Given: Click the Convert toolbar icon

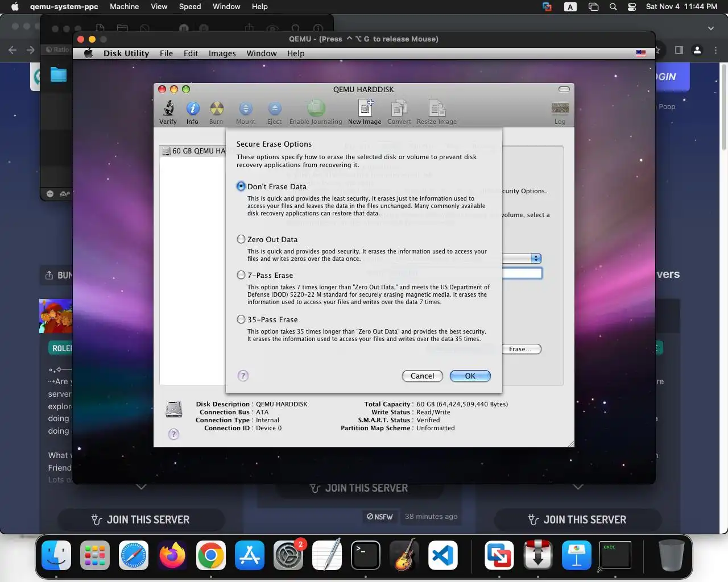Looking at the screenshot, I should point(399,109).
